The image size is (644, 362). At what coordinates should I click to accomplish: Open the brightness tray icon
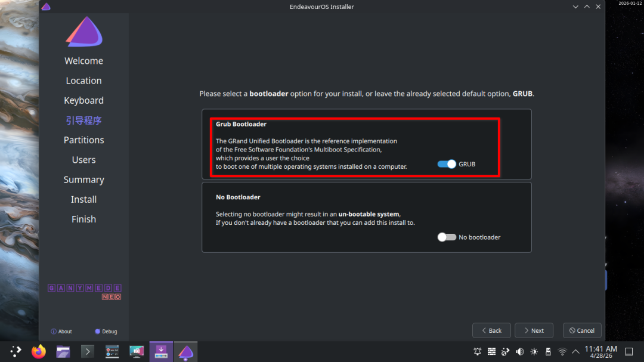coord(534,351)
